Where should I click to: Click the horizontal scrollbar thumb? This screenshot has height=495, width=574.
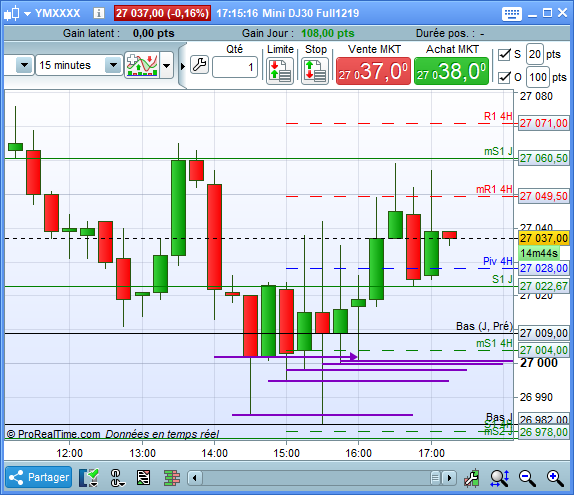tap(435, 478)
